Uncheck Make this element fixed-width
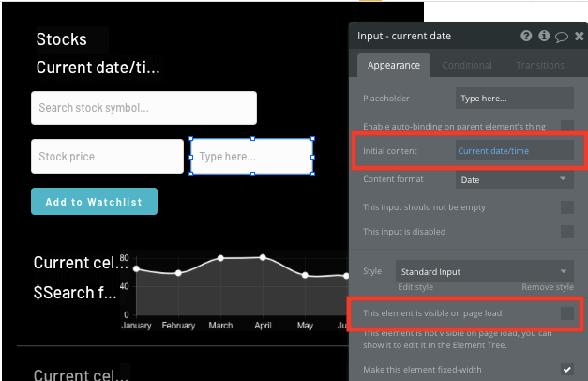Viewport: 588px width, 381px height. point(567,370)
